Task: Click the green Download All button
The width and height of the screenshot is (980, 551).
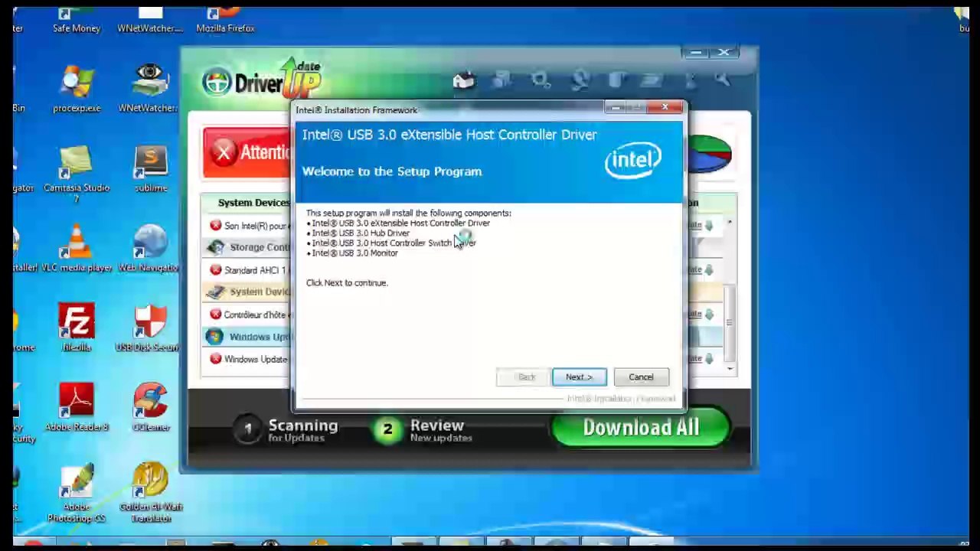Action: click(640, 429)
